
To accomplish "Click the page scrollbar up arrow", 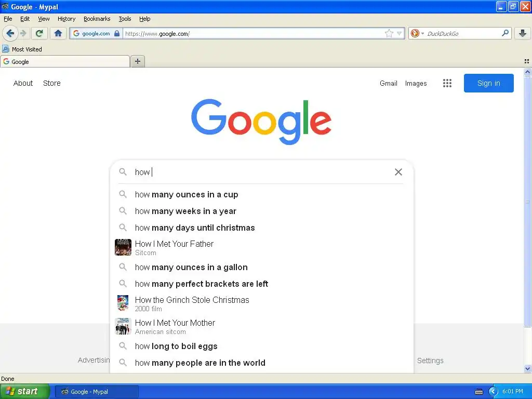I will pyautogui.click(x=527, y=72).
